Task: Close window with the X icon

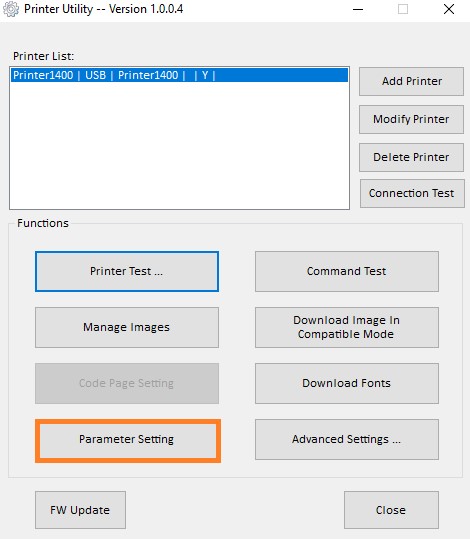Action: click(x=449, y=9)
